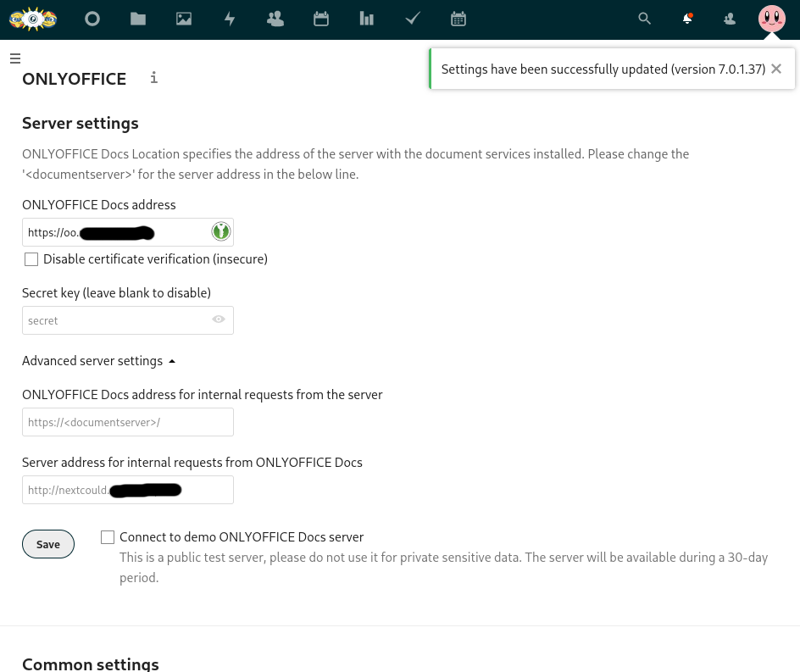Click the Server settings heading
The height and width of the screenshot is (672, 800).
pyautogui.click(x=81, y=124)
